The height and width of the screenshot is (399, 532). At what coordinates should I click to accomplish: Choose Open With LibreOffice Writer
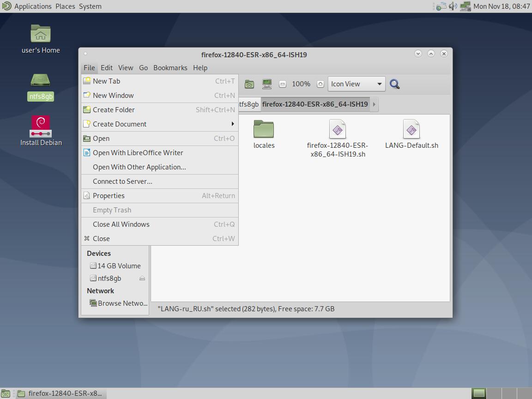160,153
